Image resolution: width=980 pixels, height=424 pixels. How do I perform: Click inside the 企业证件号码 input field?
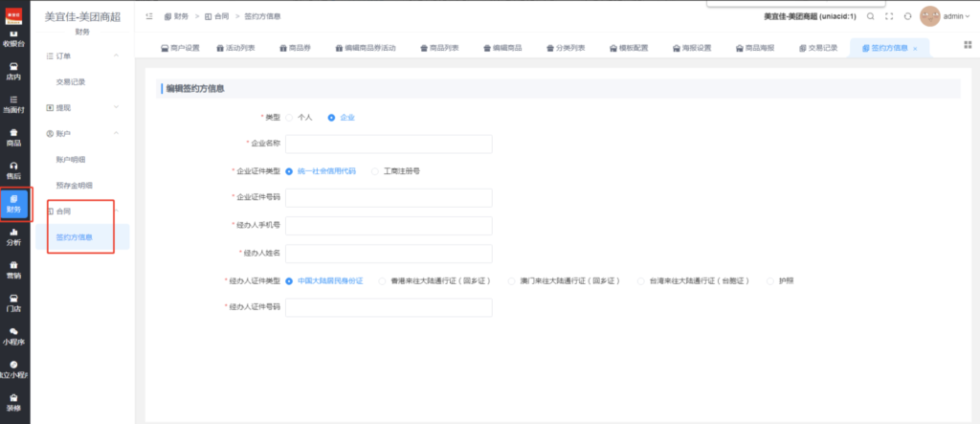389,197
